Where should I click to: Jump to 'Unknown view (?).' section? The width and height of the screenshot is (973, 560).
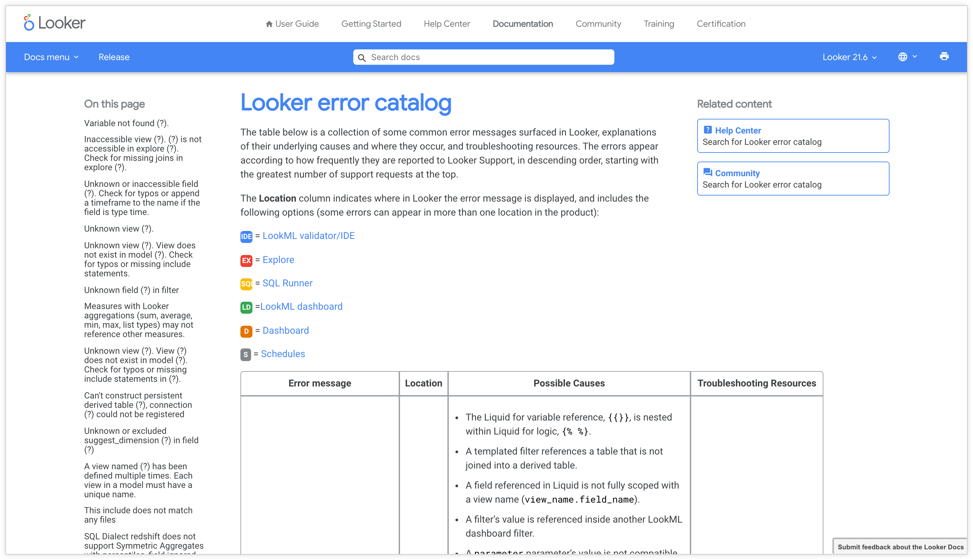119,229
